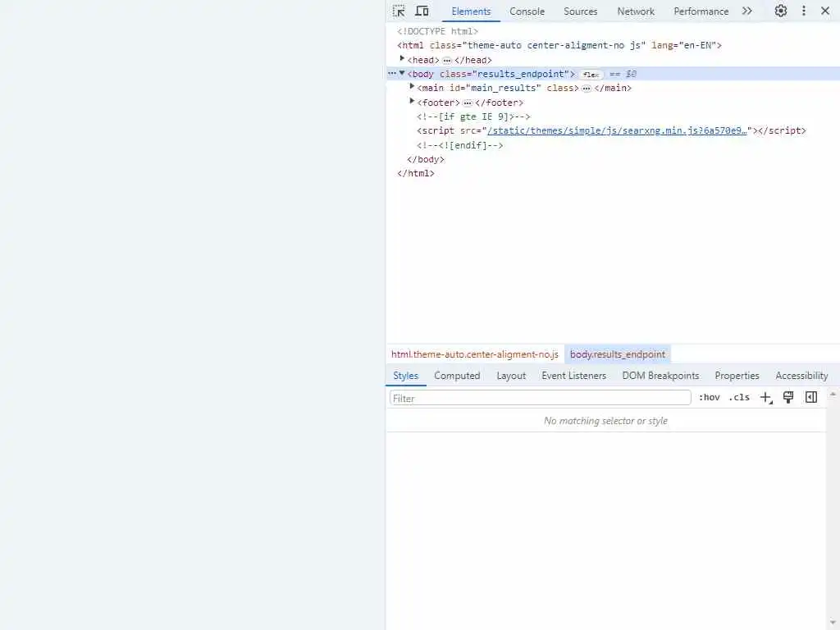Viewport: 840px width, 630px height.
Task: Select the endif comment line
Action: [459, 145]
